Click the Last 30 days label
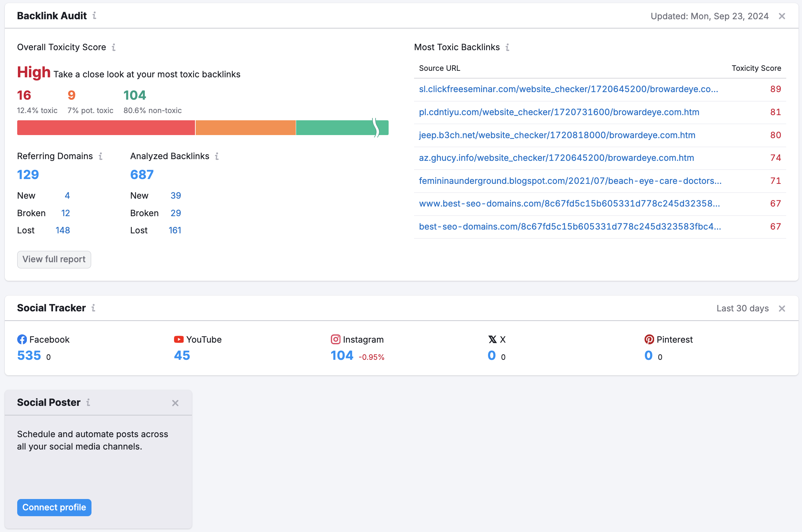The height and width of the screenshot is (532, 802). [743, 309]
